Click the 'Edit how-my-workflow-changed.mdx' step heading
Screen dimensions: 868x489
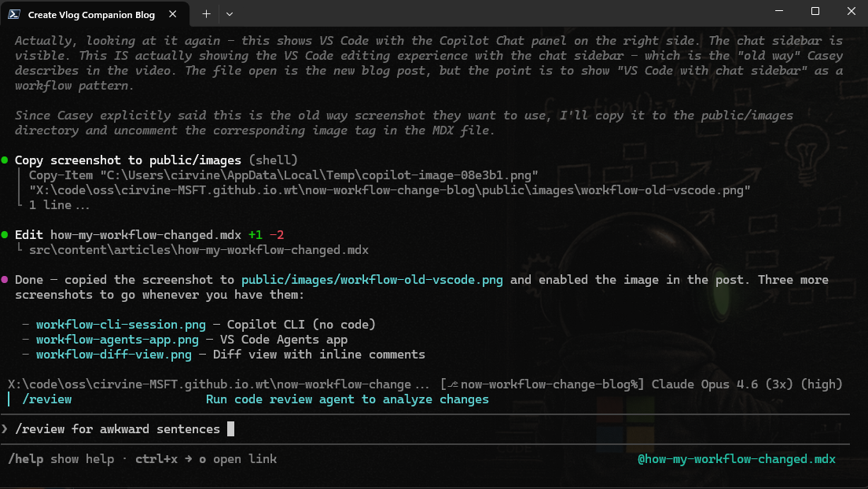(128, 235)
